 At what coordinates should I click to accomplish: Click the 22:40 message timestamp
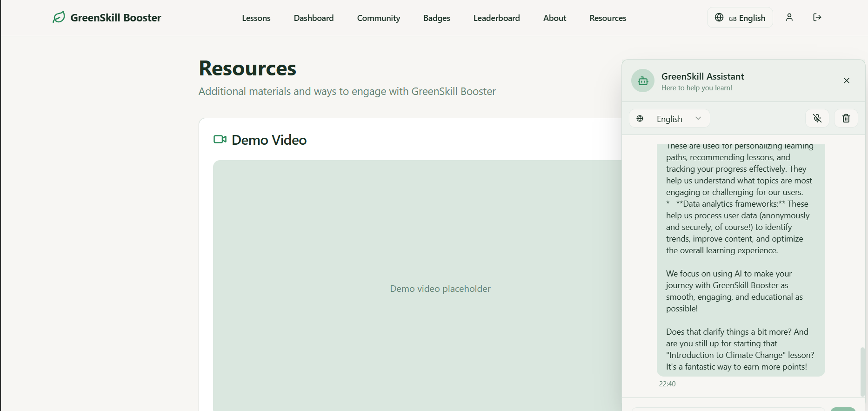pos(667,384)
